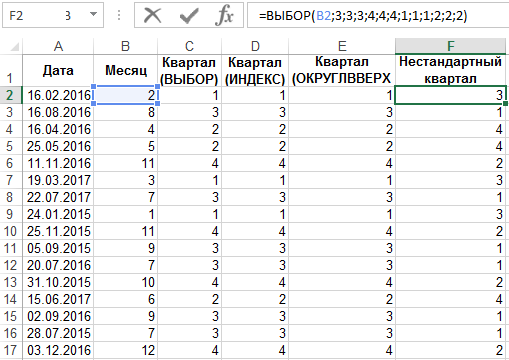
Task: Click the Квартал (ОКРУГЛВВЕРХ header cell
Action: (342, 70)
